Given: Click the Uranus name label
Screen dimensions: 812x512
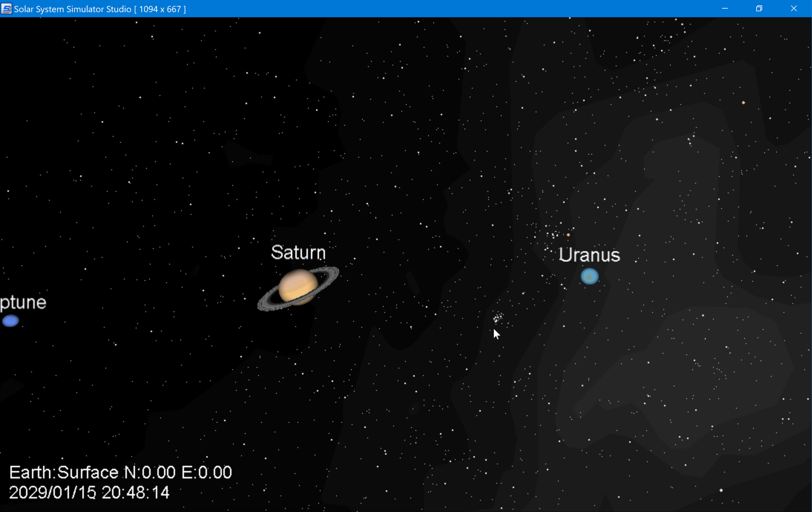Looking at the screenshot, I should click(589, 255).
